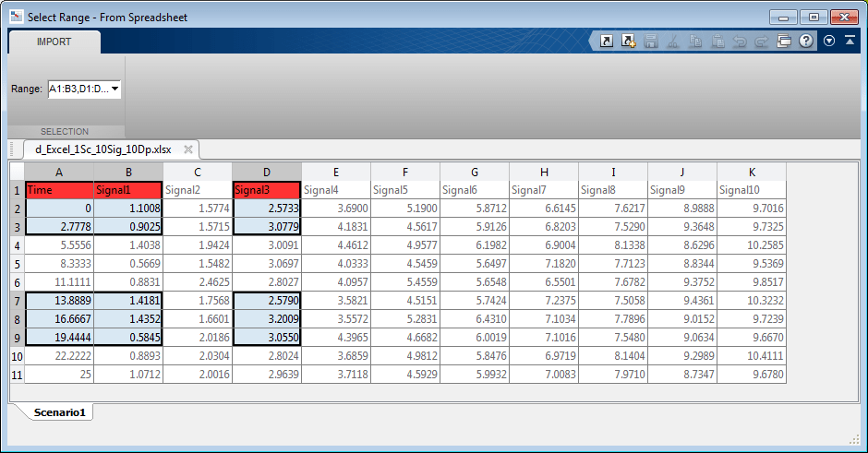This screenshot has width=868, height=453.
Task: Select column C header
Action: (x=198, y=172)
